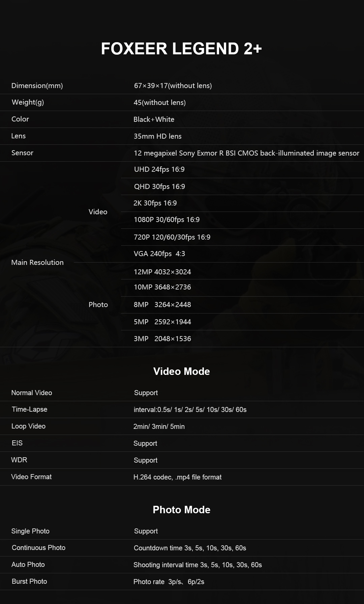Viewport: 364px width, 604px height.
Task: Click the Time-Lapse interval values
Action: click(190, 410)
